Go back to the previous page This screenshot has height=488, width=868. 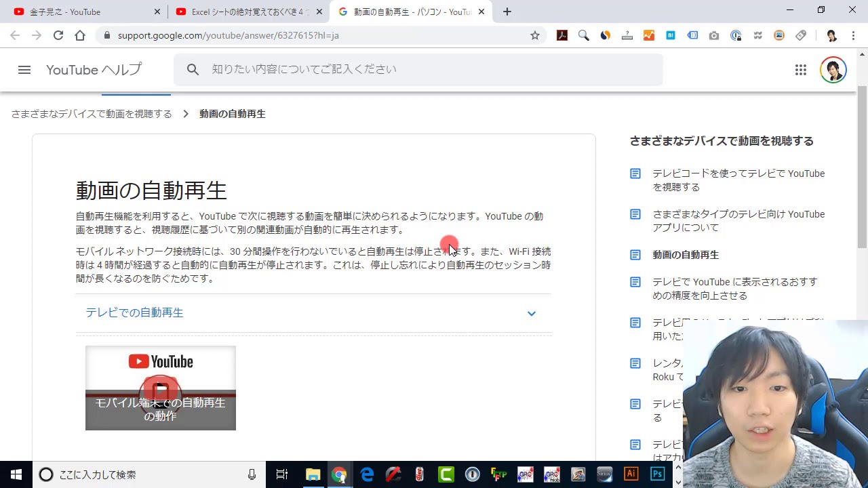click(15, 35)
